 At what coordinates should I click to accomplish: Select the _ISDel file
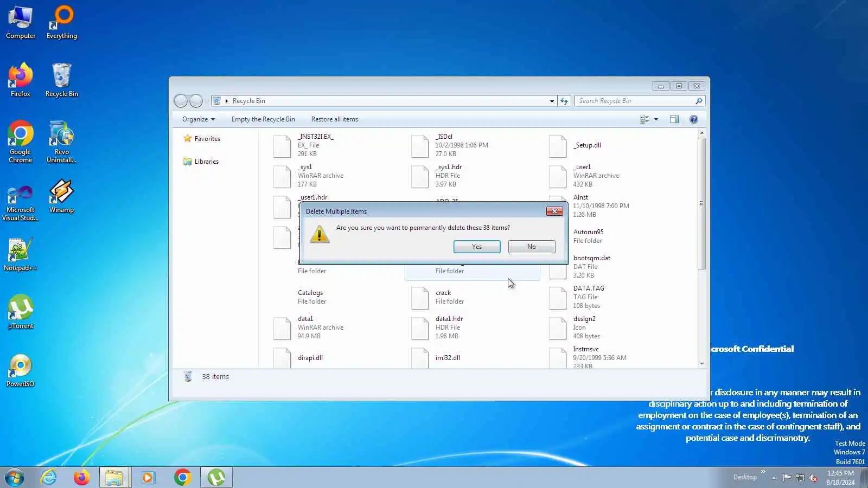click(x=472, y=145)
